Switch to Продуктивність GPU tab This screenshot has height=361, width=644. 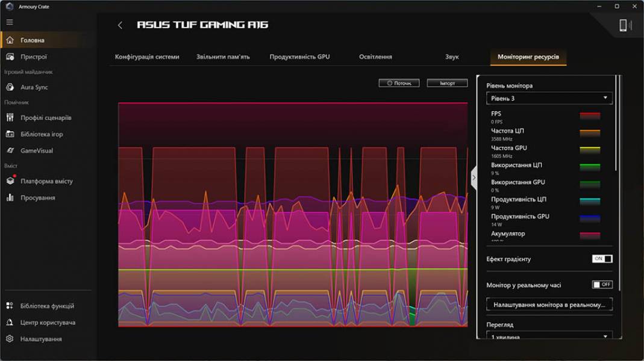[299, 57]
